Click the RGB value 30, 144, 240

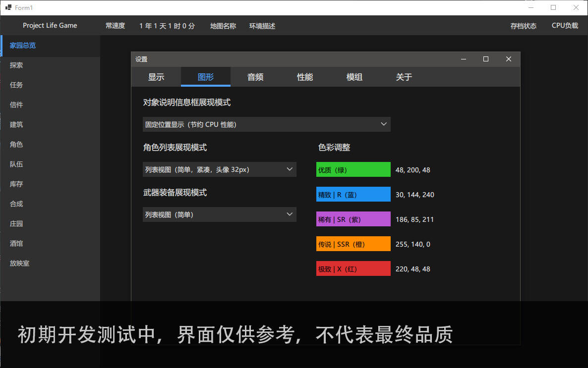coord(415,195)
